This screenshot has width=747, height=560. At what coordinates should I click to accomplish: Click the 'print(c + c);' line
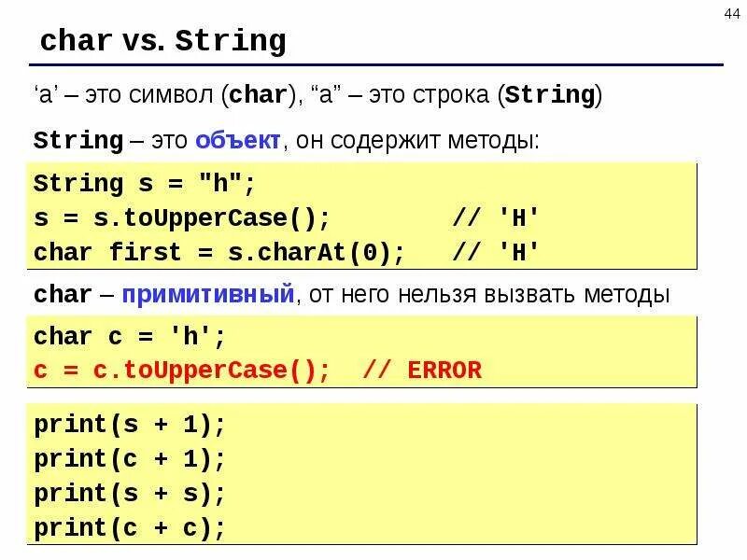(x=129, y=528)
